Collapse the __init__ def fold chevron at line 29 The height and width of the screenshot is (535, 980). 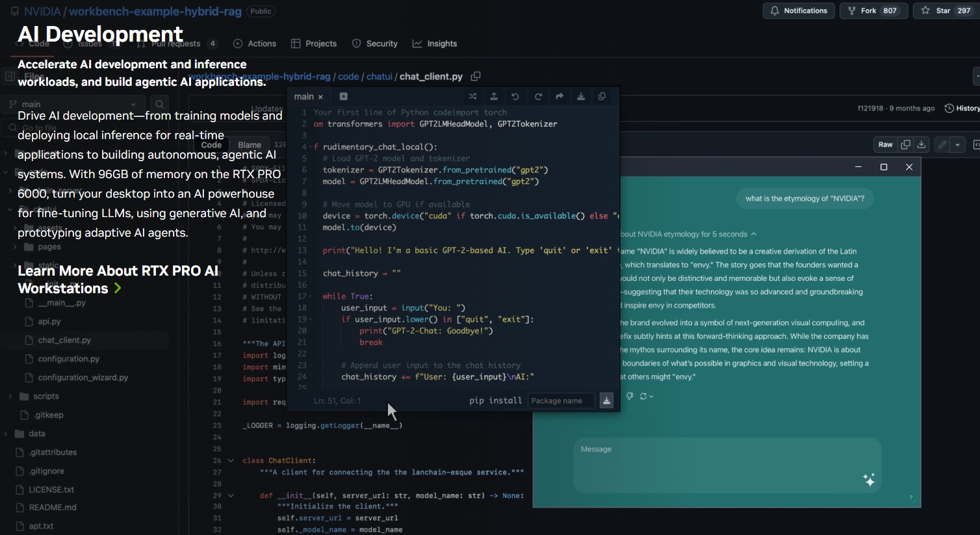tap(231, 495)
